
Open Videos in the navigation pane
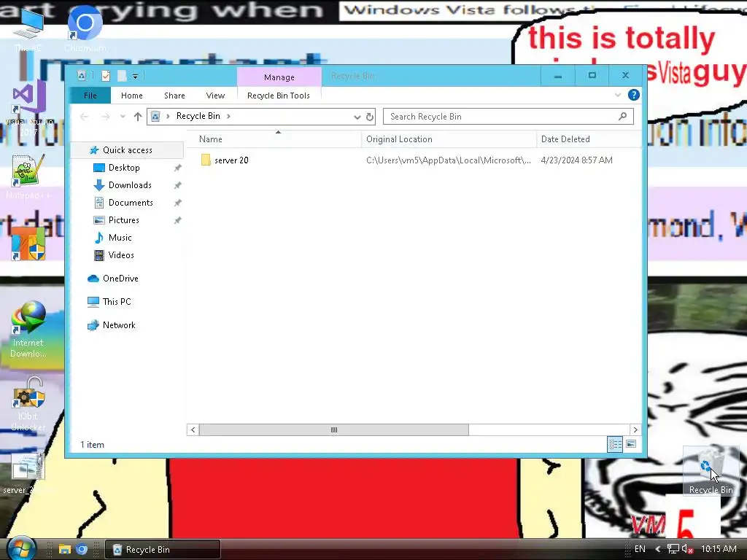121,255
